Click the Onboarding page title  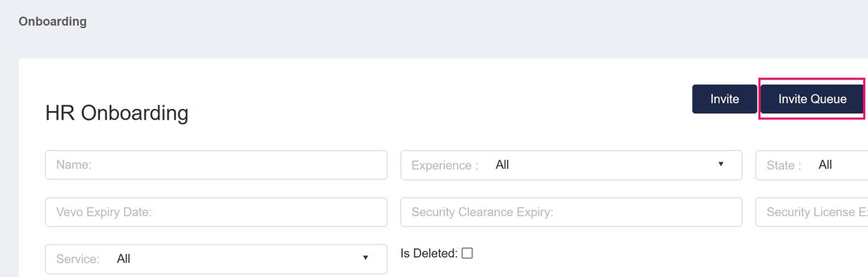(52, 22)
